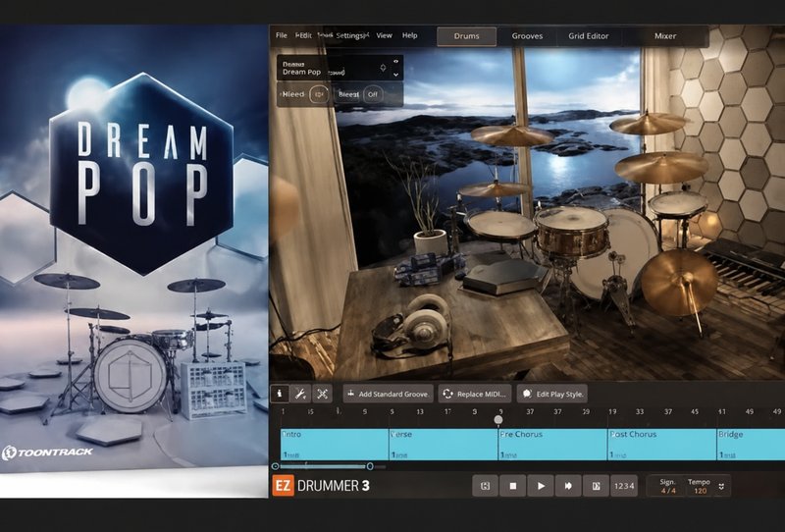Expand the preset list with the chevron
This screenshot has height=532, width=785.
[x=396, y=75]
